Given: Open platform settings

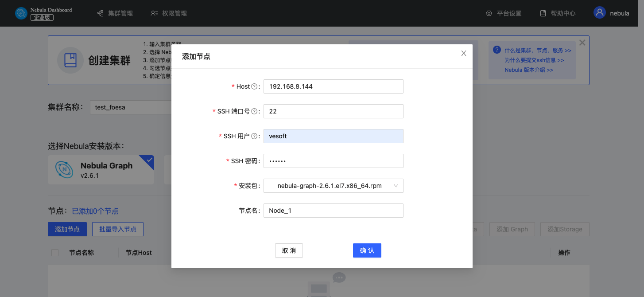Looking at the screenshot, I should pyautogui.click(x=504, y=13).
